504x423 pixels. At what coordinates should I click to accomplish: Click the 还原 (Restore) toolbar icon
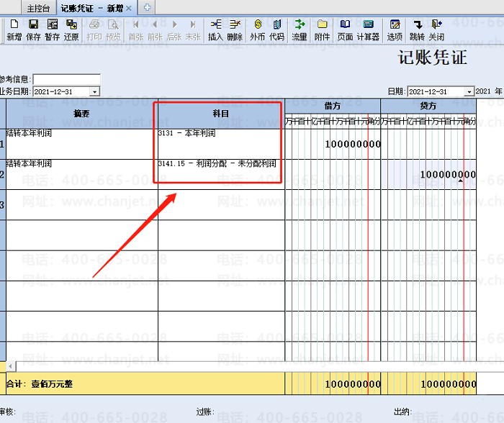coord(71,29)
